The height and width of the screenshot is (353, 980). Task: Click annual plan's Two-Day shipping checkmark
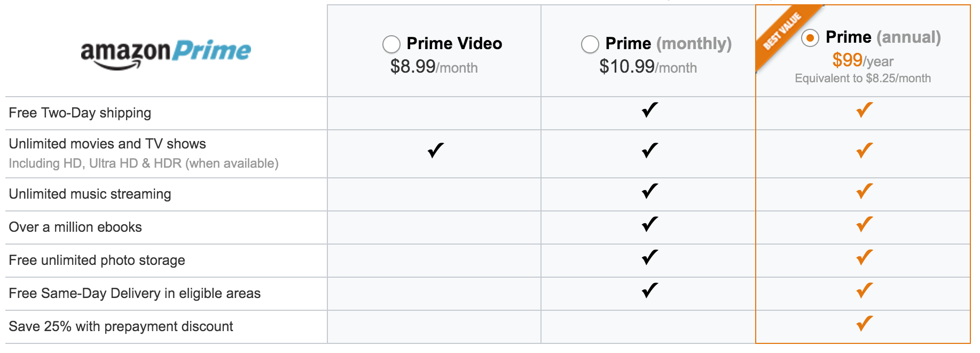point(865,110)
